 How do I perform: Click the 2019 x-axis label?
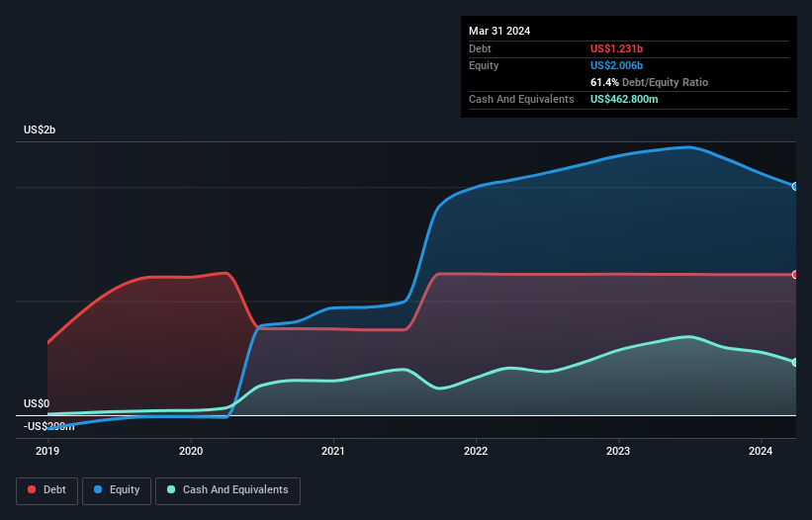tap(47, 451)
